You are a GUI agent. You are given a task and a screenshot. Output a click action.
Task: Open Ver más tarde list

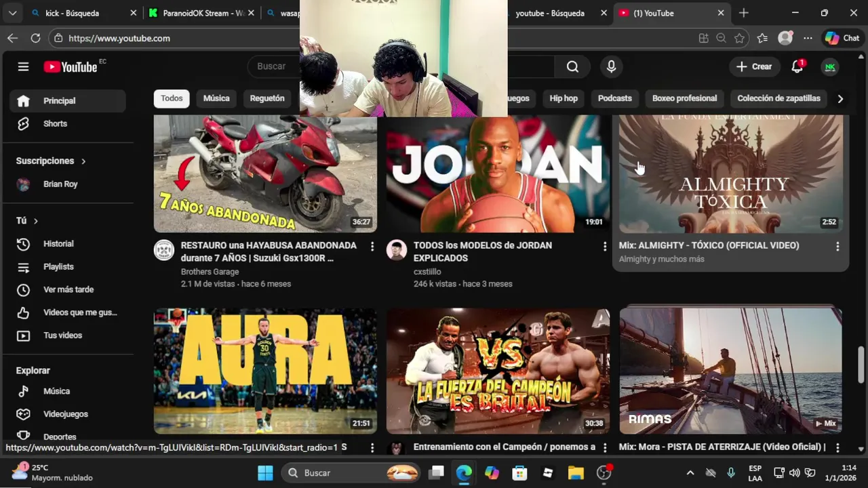click(x=67, y=289)
